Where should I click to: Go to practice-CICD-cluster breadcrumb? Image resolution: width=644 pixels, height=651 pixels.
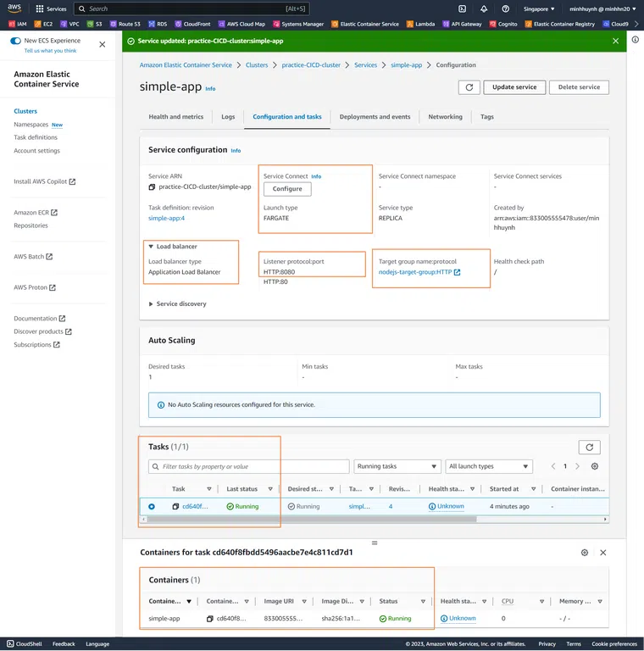tap(311, 65)
